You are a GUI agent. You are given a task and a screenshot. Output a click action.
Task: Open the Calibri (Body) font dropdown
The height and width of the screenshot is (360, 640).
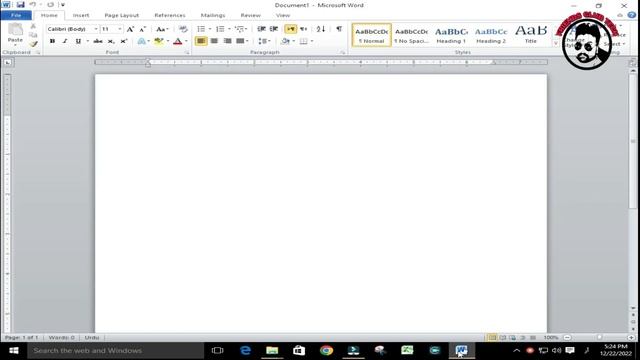point(96,29)
